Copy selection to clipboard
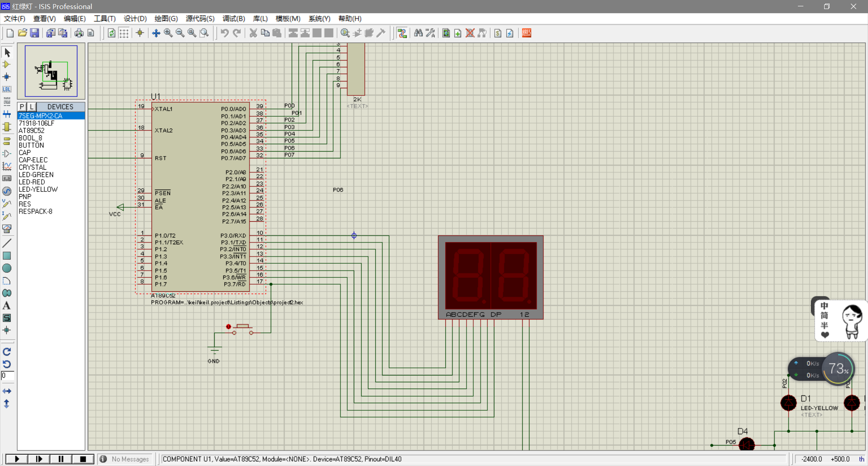Viewport: 868px width, 466px height. click(x=265, y=33)
